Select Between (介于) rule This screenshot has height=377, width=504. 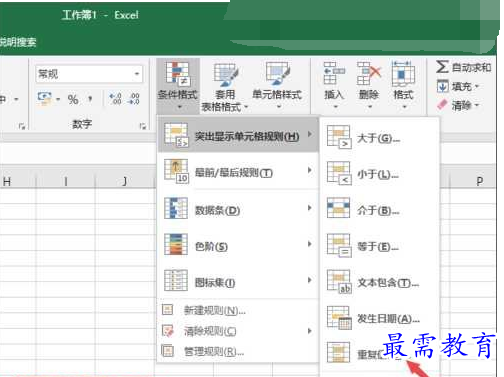click(379, 210)
